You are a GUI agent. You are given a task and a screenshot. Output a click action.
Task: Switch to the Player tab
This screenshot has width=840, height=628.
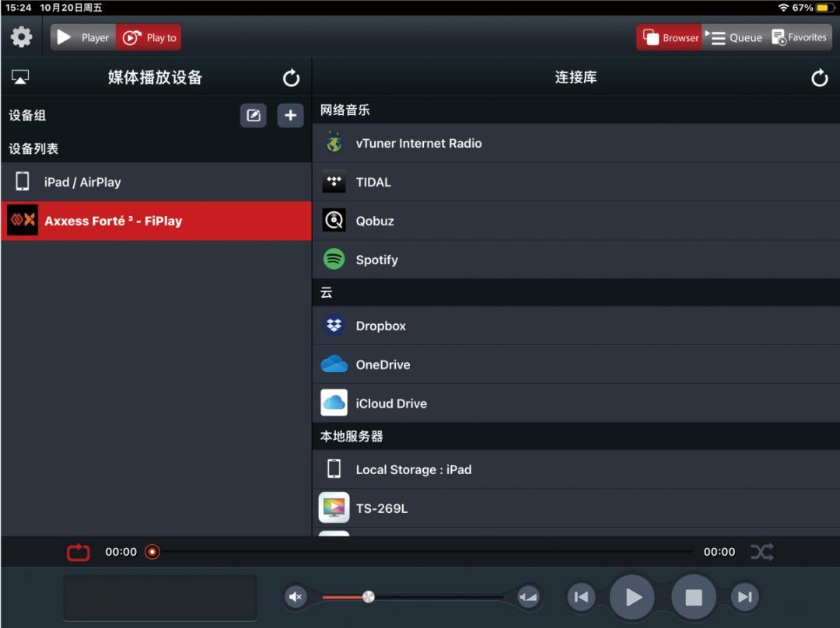pyautogui.click(x=84, y=37)
